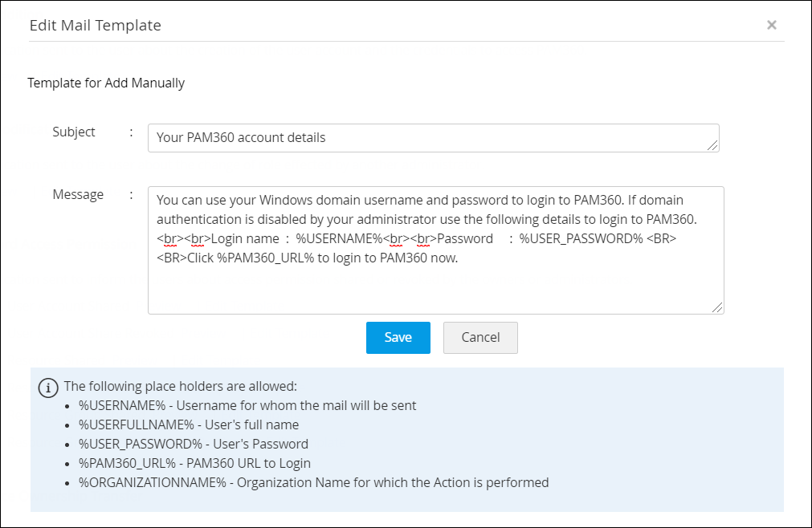Click the %USER_PASSWORD% entry in placeholder list
Viewport: 812px width, 528px height.
pos(194,444)
